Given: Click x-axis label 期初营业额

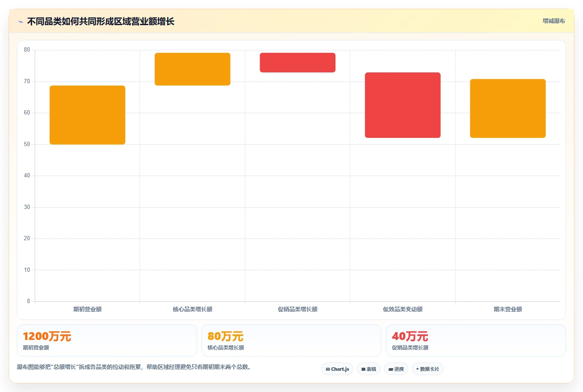Looking at the screenshot, I should 88,309.
